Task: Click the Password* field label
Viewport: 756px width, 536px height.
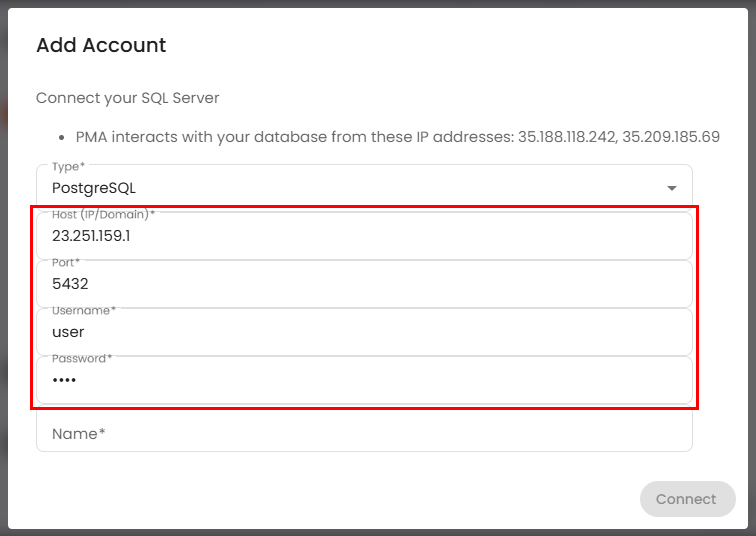Action: pos(82,358)
